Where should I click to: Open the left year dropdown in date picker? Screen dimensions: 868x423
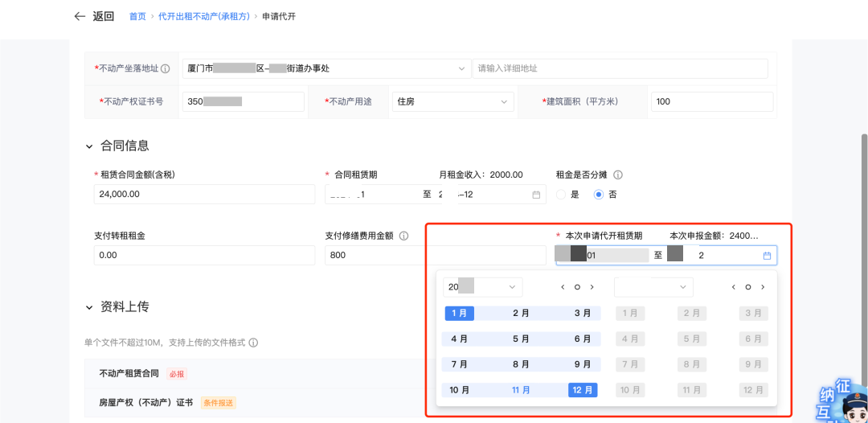click(483, 287)
